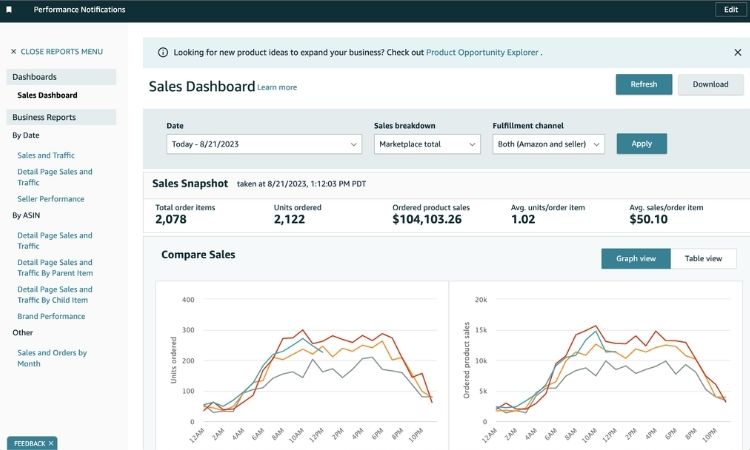Switch to Table view

point(703,258)
